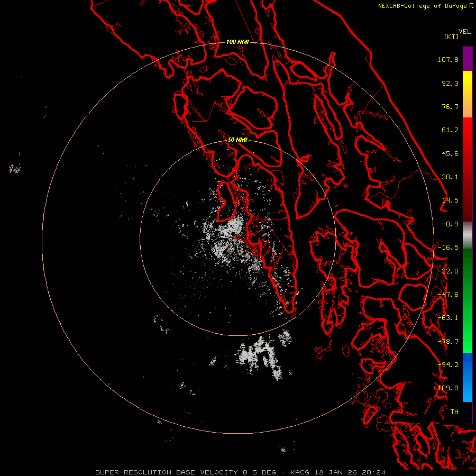476x476 pixels.
Task: Select the 61.2 velocity scale value
Action: 450,130
